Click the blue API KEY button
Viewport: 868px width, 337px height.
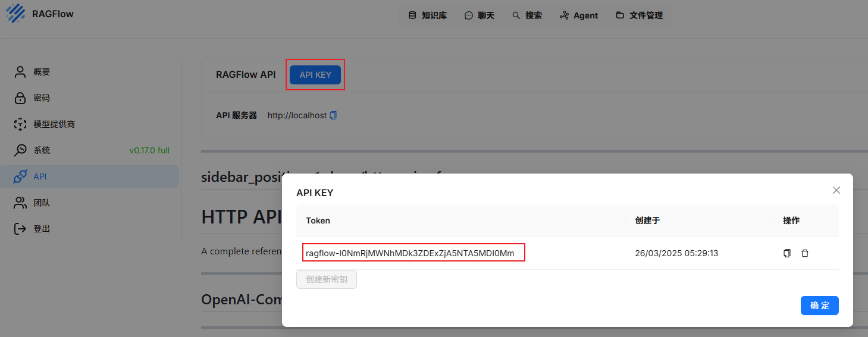point(315,75)
